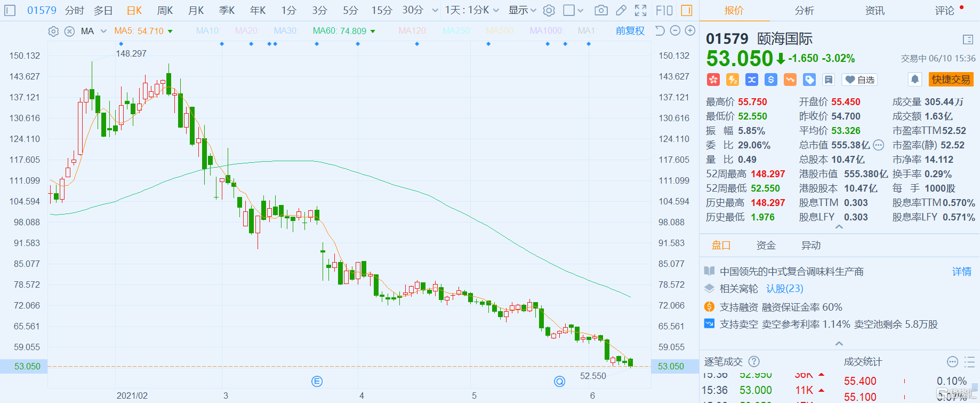Click the E earnings event marker on the timeline
This screenshot has width=980, height=403.
[x=317, y=381]
